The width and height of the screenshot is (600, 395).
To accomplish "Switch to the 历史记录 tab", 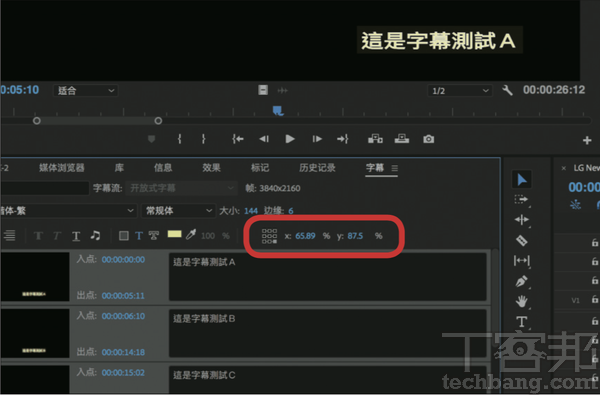I will 317,168.
